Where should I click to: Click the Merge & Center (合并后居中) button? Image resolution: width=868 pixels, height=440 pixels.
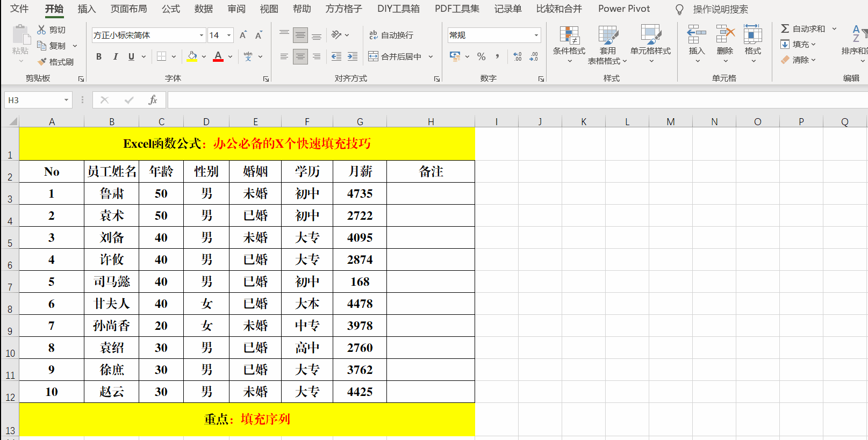pos(395,56)
